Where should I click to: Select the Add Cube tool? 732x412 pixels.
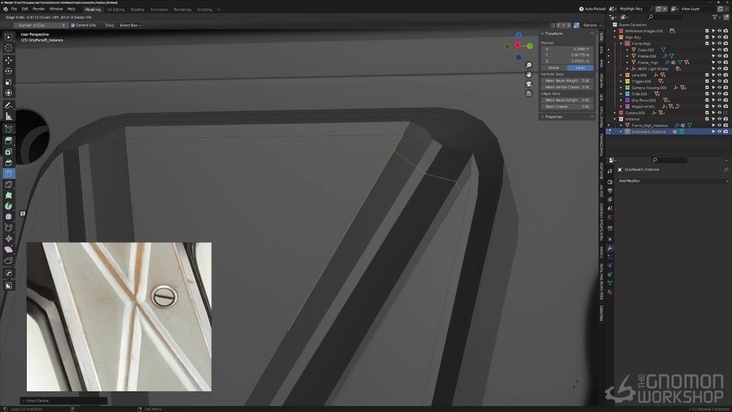point(8,129)
